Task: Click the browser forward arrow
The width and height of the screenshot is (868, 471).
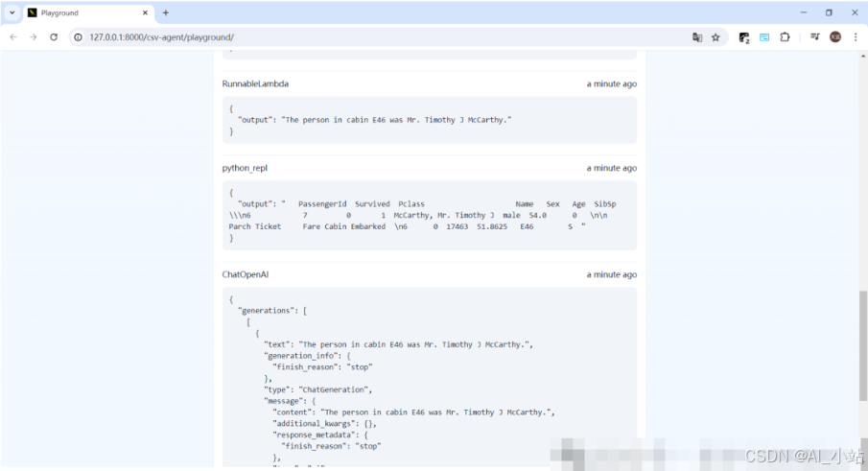Action: coord(33,37)
